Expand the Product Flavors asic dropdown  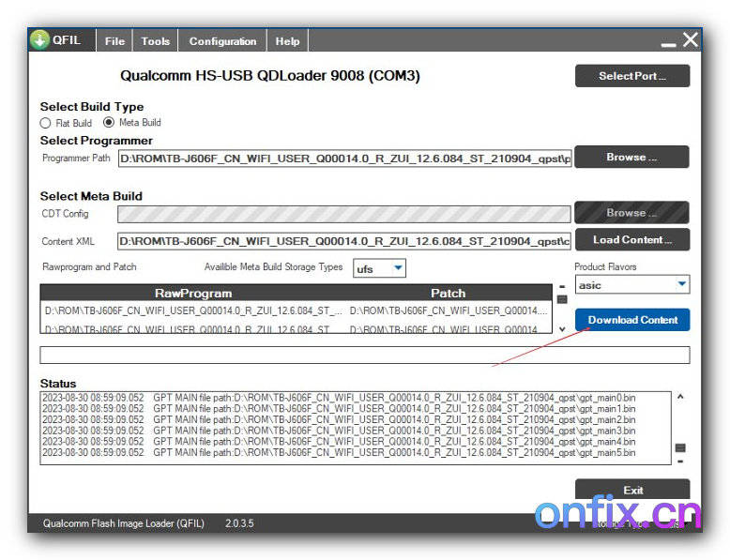pyautogui.click(x=631, y=284)
